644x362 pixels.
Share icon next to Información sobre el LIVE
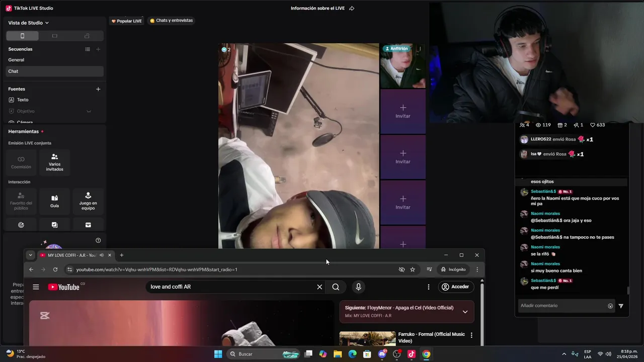coord(352,9)
